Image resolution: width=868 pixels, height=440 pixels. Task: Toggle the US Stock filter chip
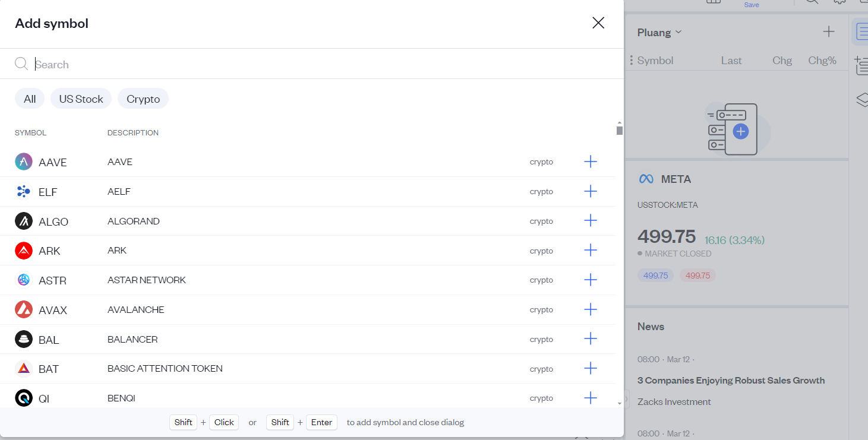[81, 99]
